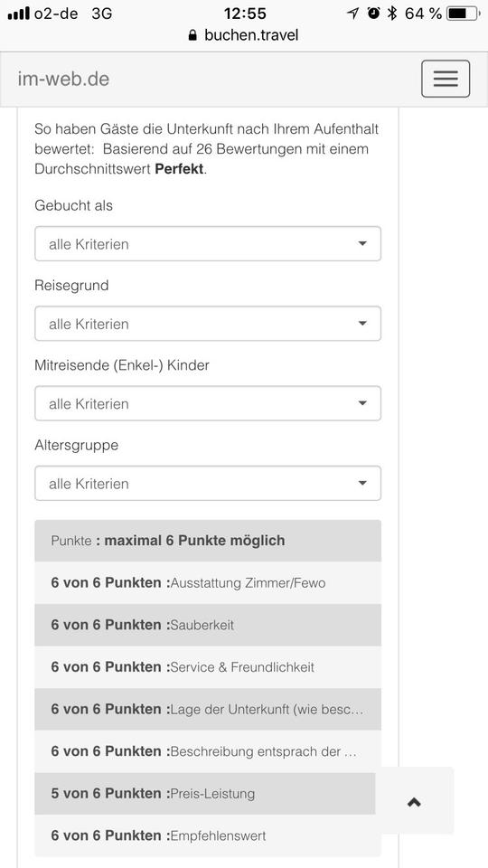This screenshot has width=488, height=868.
Task: Tap the Ausstattung Zimmer/Fewo row
Action: coord(208,583)
